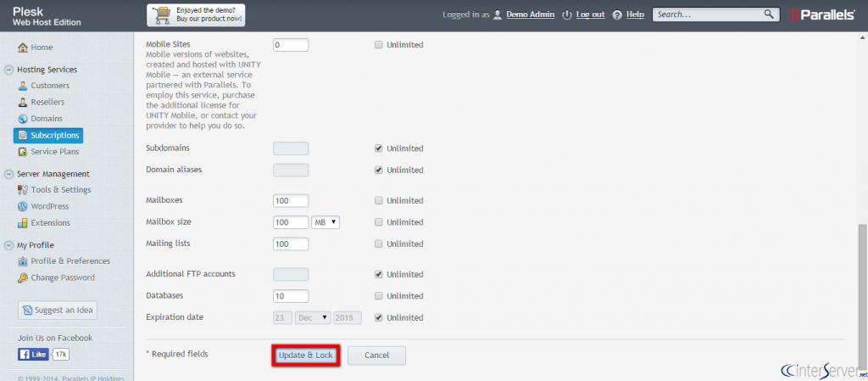Click the expiration day field 23
The width and height of the screenshot is (868, 381).
pyautogui.click(x=282, y=318)
